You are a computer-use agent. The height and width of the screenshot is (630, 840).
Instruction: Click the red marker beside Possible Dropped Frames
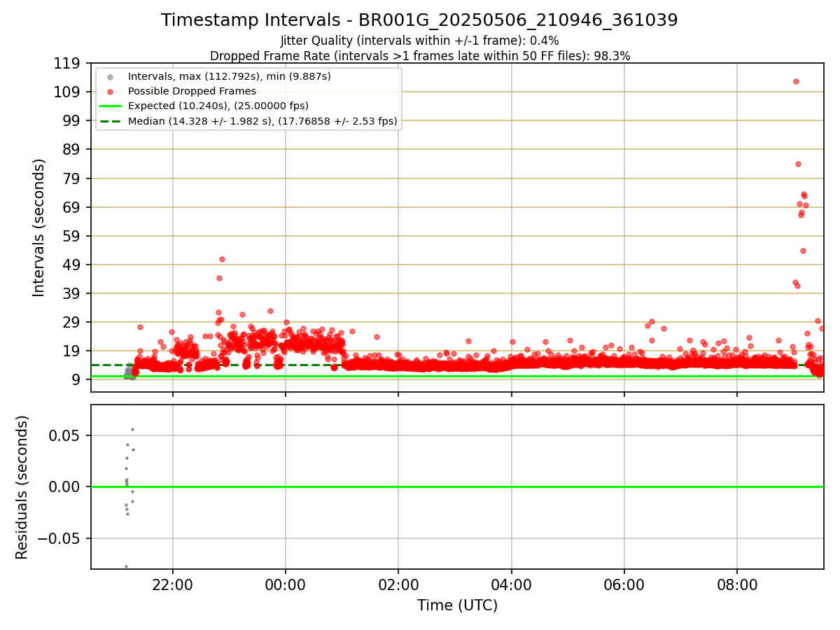coord(110,91)
